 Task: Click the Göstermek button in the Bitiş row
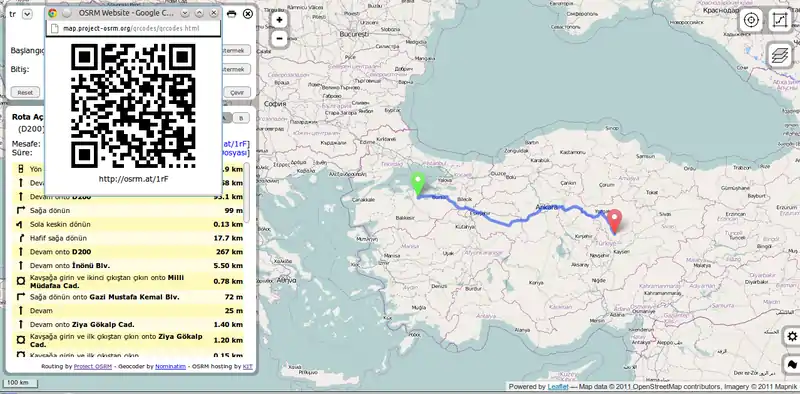click(236, 69)
